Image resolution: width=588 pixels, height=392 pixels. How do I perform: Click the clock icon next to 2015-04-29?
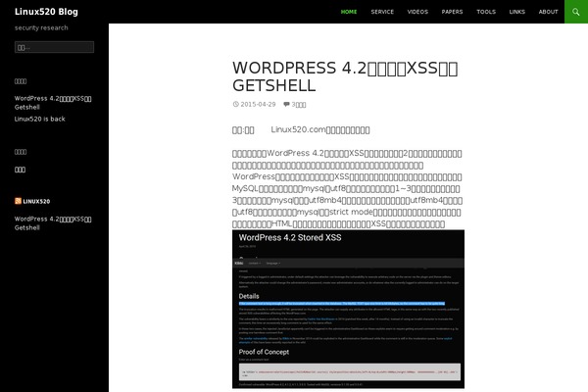pos(235,104)
